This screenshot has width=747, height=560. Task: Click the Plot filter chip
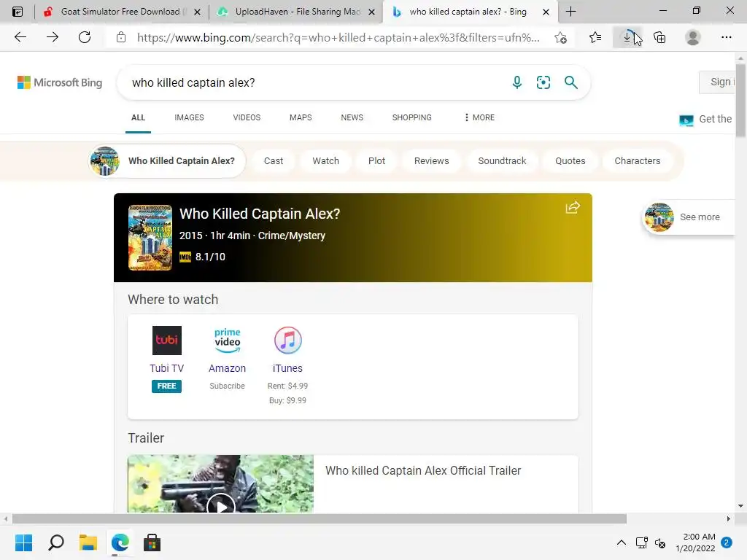377,161
